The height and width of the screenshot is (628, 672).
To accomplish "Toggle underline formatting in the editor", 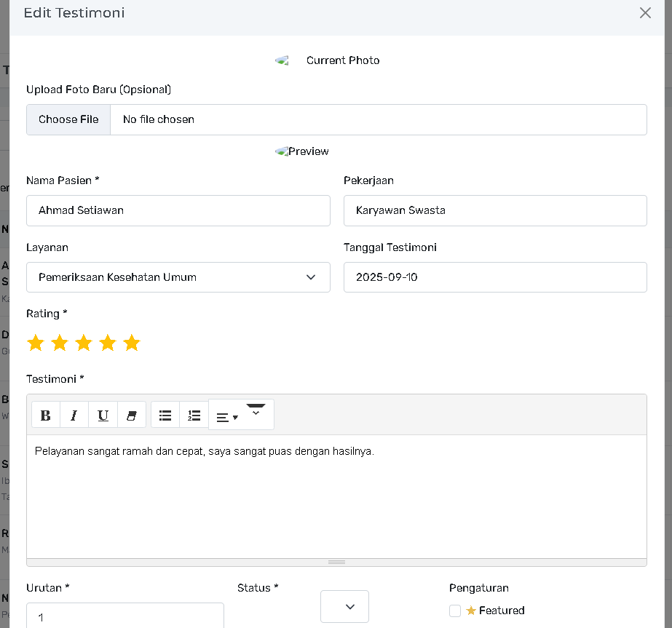I will (103, 416).
